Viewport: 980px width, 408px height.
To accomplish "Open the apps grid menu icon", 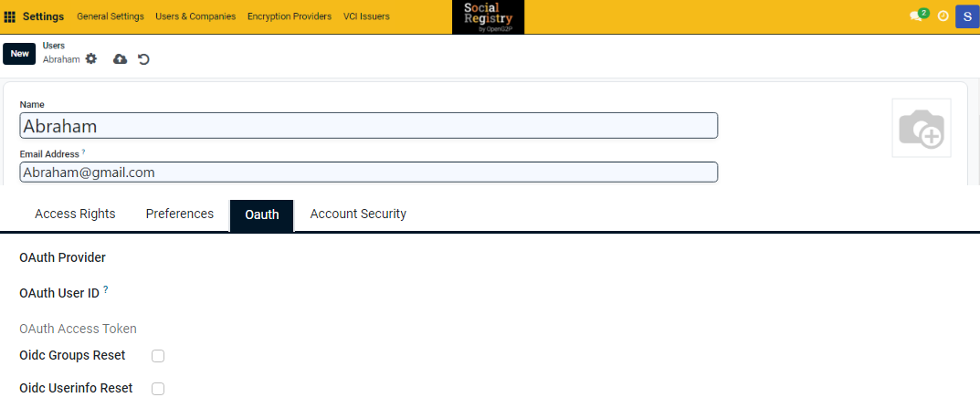I will point(10,16).
